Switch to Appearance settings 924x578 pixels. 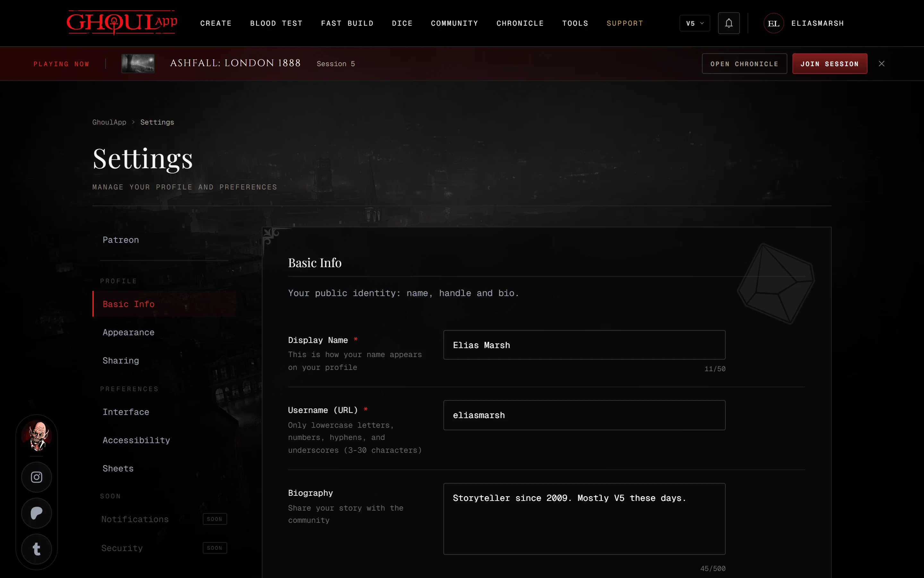tap(164, 332)
